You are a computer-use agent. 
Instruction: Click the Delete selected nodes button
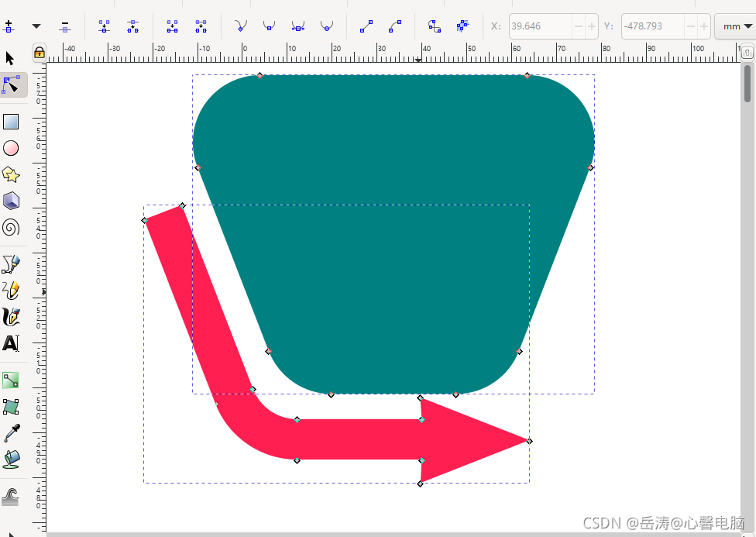pos(65,26)
